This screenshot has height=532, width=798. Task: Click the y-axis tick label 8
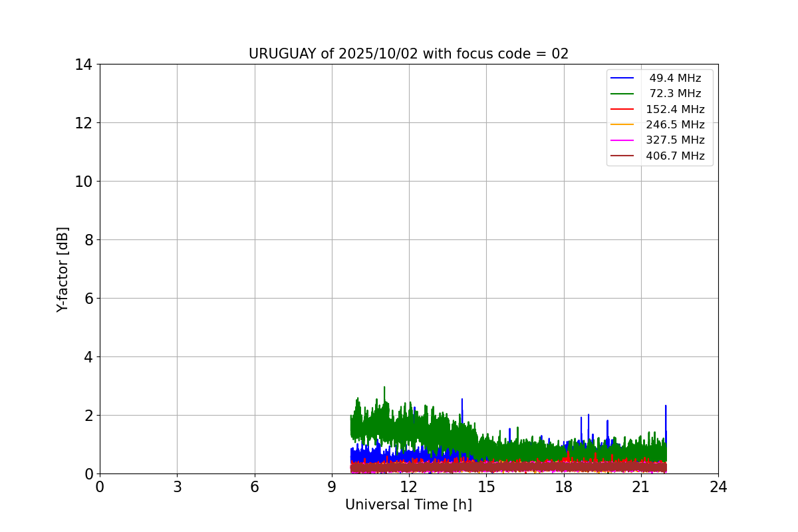pyautogui.click(x=88, y=240)
